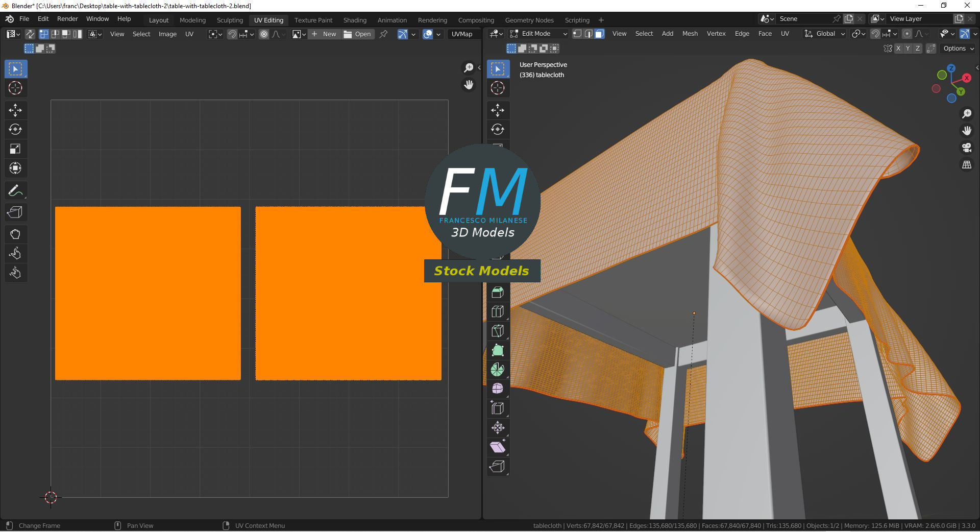
Task: Toggle X mirror axis button
Action: pos(898,49)
